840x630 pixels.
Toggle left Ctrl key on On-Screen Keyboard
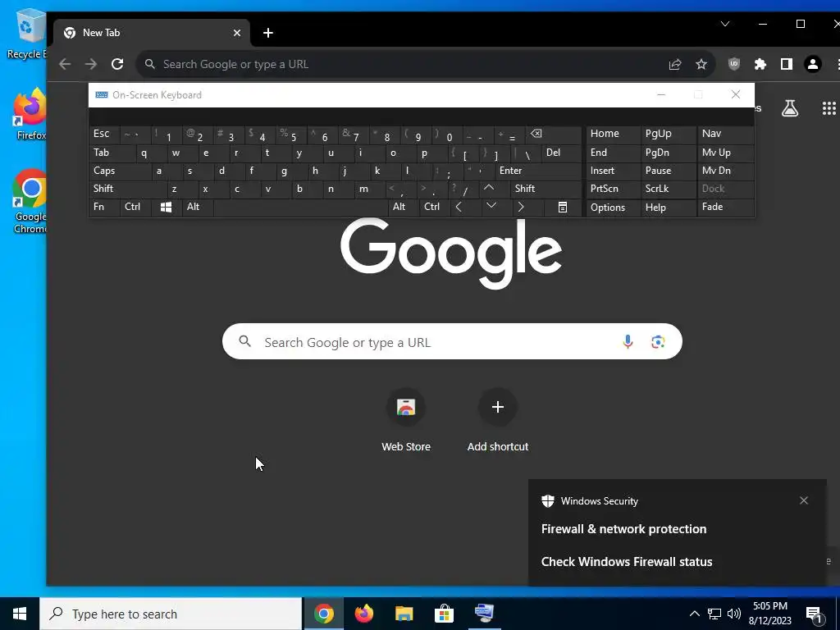135,208
